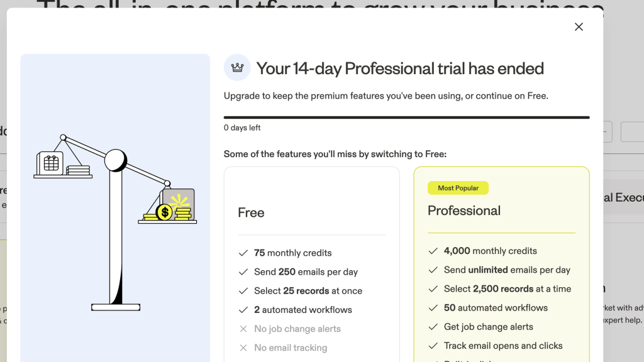The width and height of the screenshot is (644, 362).
Task: Click the Most Popular badge
Action: tap(458, 188)
